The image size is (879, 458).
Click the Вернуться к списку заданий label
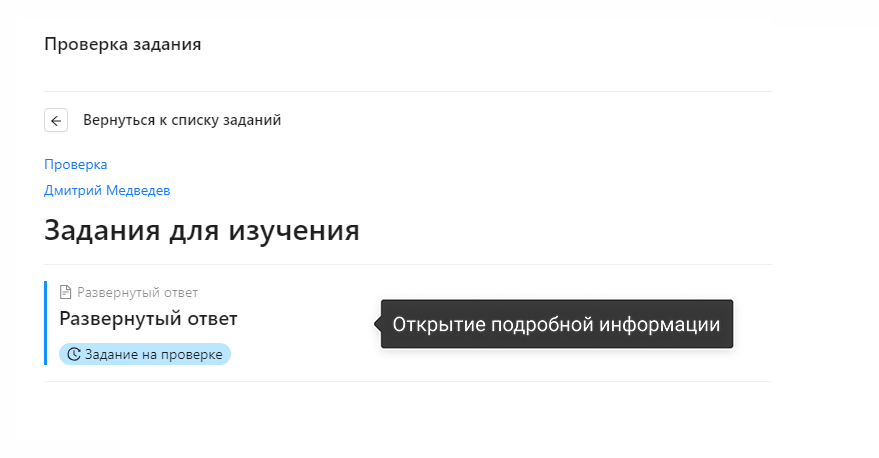(182, 120)
